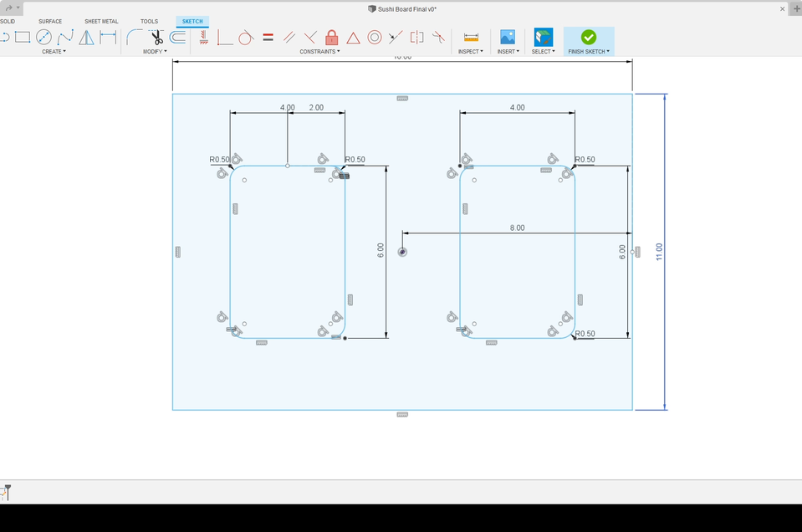Select the R0.50 label at left rectangle's top-right
The height and width of the screenshot is (532, 802).
(355, 160)
